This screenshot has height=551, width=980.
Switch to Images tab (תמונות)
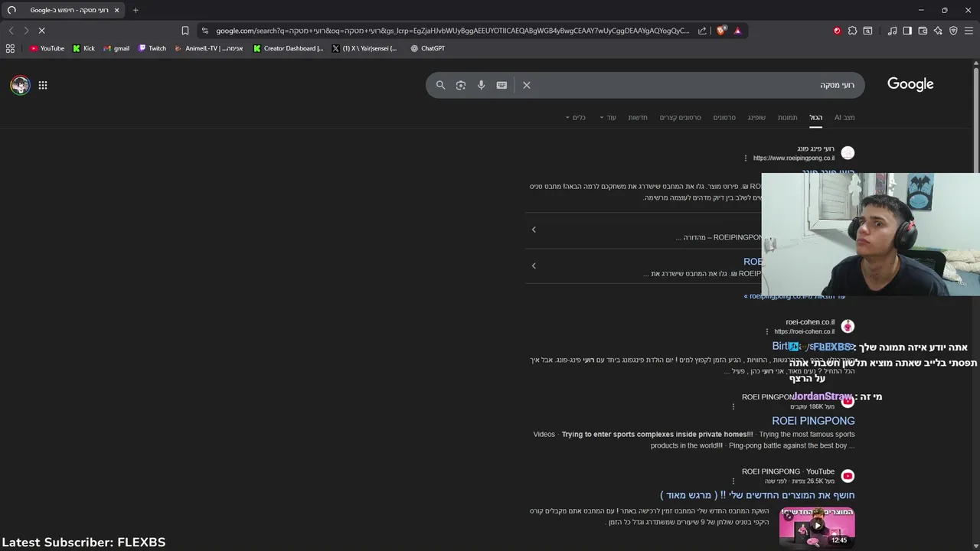(788, 117)
